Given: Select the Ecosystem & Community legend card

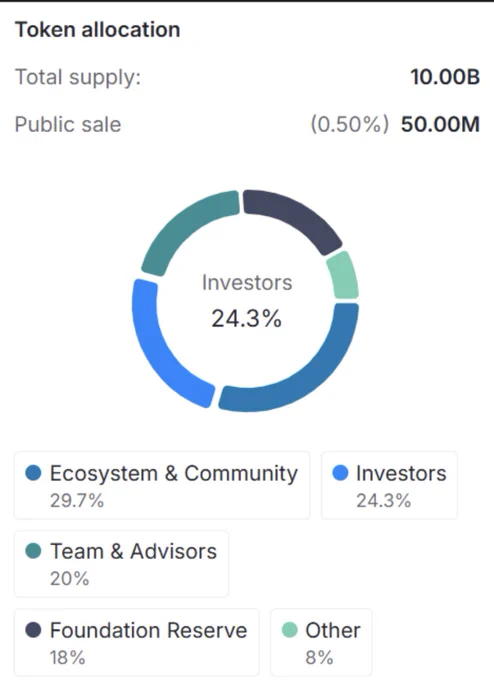Looking at the screenshot, I should point(162,485).
